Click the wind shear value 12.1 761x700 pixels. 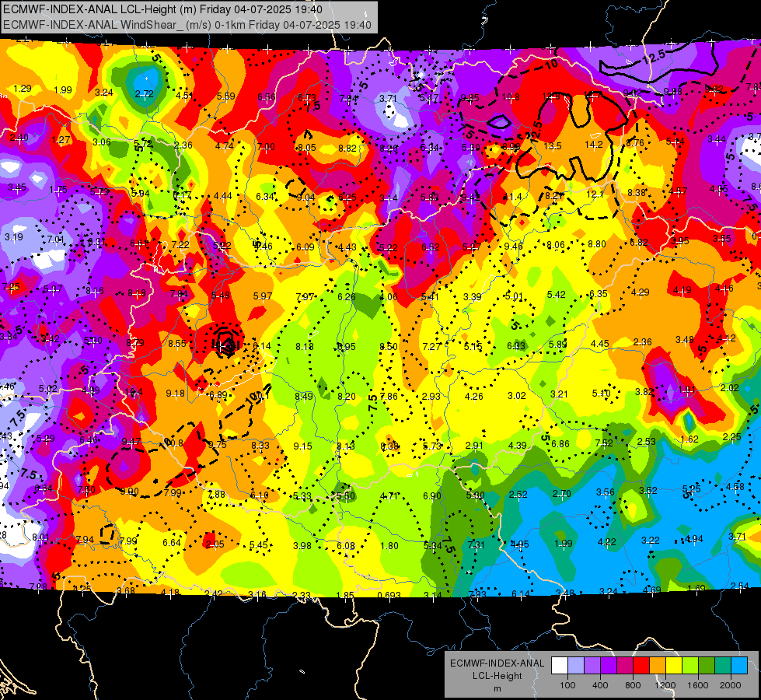(595, 194)
